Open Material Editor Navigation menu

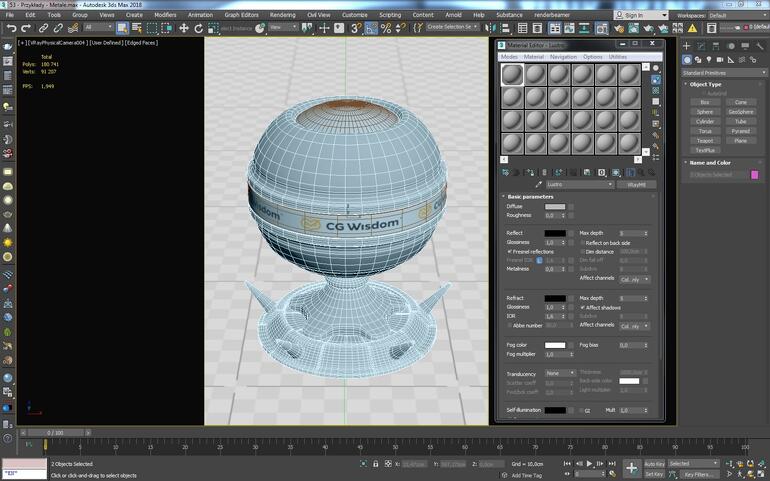(x=563, y=57)
